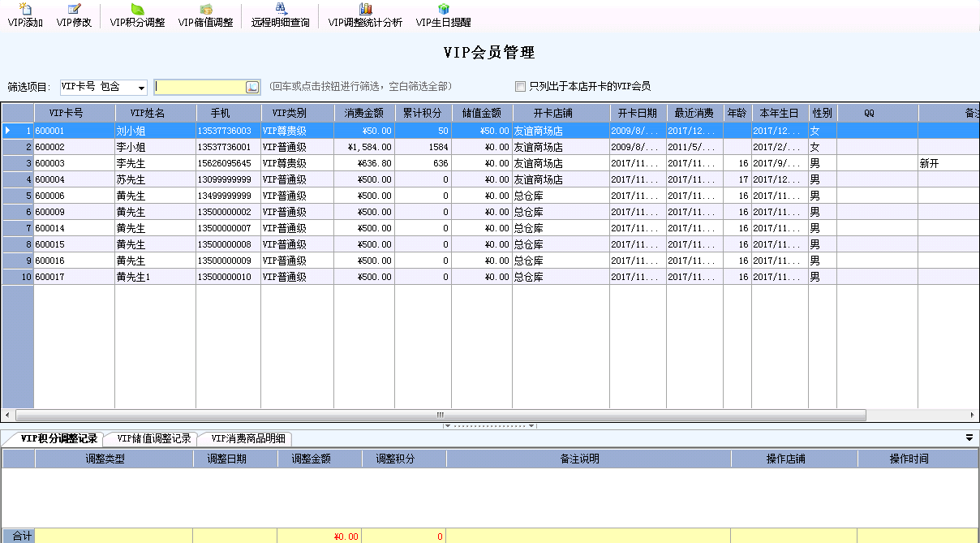Click the filter button beside search box
The height and width of the screenshot is (543, 980).
(x=252, y=87)
